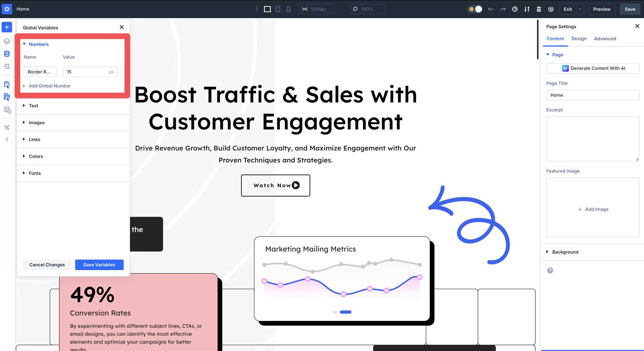Switch to the Design tab in Page Settings
644x351 pixels.
click(579, 39)
